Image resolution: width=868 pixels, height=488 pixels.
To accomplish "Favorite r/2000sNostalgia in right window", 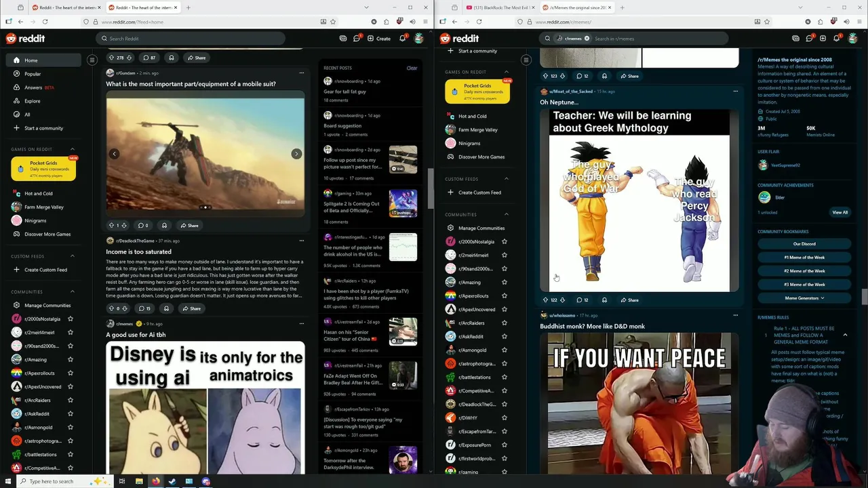I will (x=504, y=241).
